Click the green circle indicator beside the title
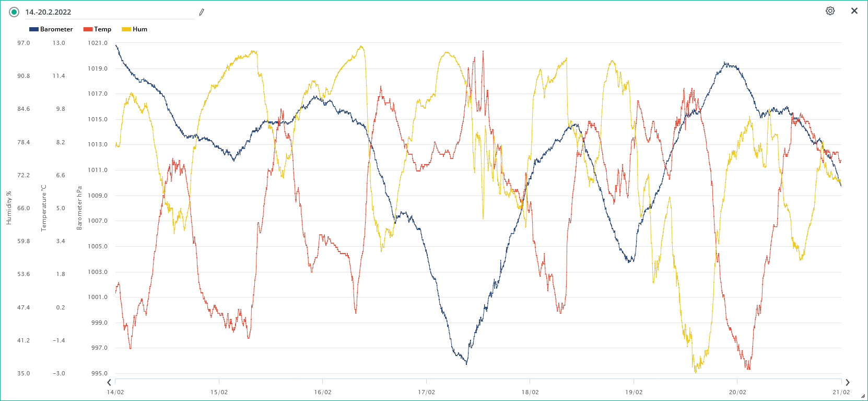 (14, 12)
